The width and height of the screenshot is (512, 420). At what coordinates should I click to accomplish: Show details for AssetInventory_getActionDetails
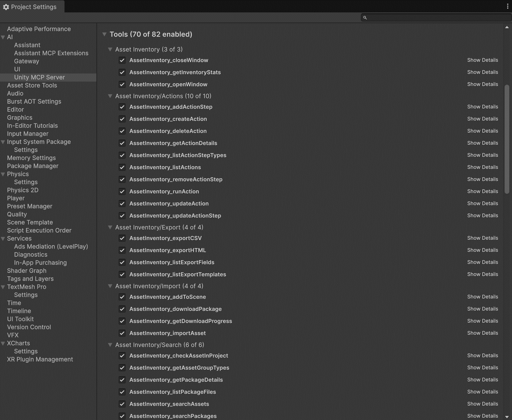click(482, 143)
